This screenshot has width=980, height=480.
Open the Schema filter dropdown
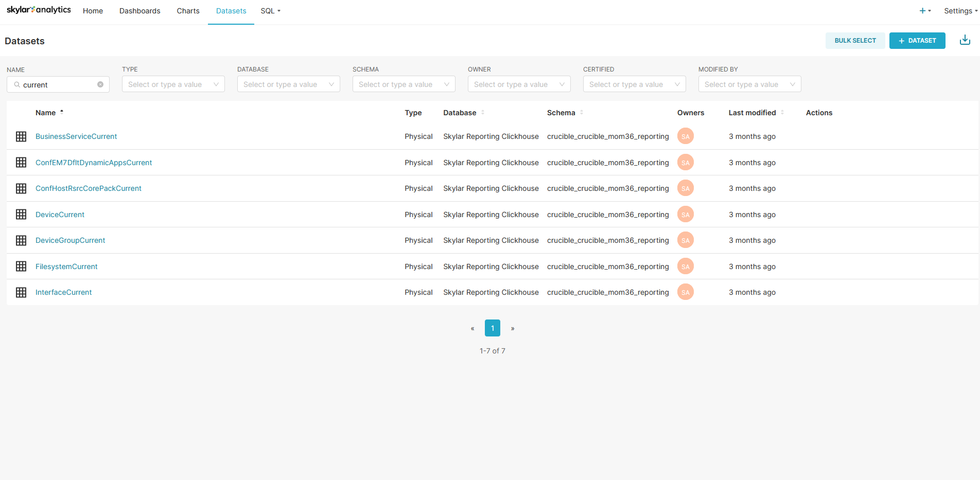point(404,84)
